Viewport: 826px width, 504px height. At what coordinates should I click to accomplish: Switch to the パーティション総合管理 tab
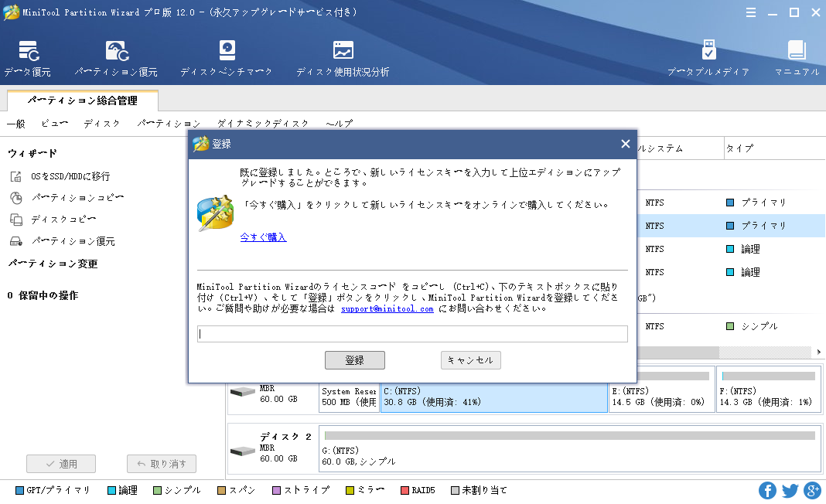pyautogui.click(x=82, y=100)
